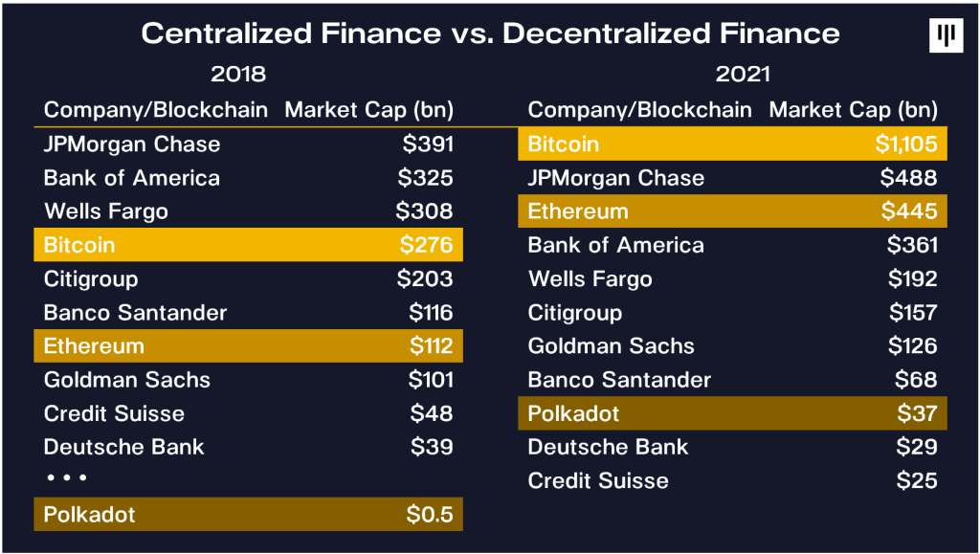Select Wells Fargo valued at $308
The image size is (980, 554).
pyautogui.click(x=248, y=211)
